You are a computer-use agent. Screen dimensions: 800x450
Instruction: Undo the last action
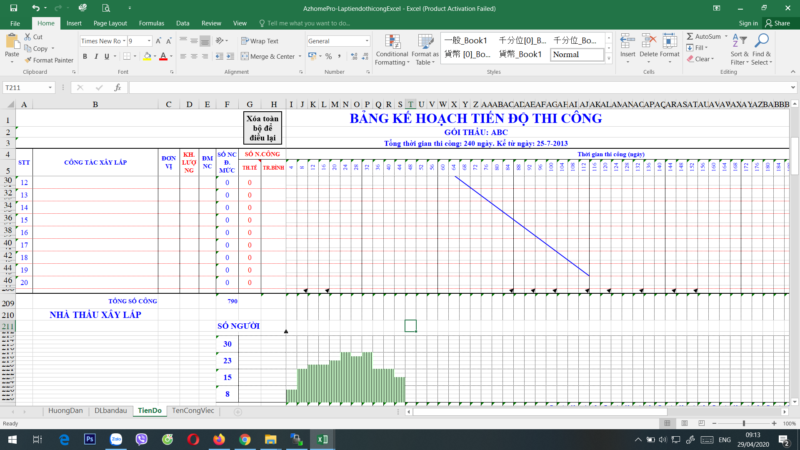[x=35, y=8]
